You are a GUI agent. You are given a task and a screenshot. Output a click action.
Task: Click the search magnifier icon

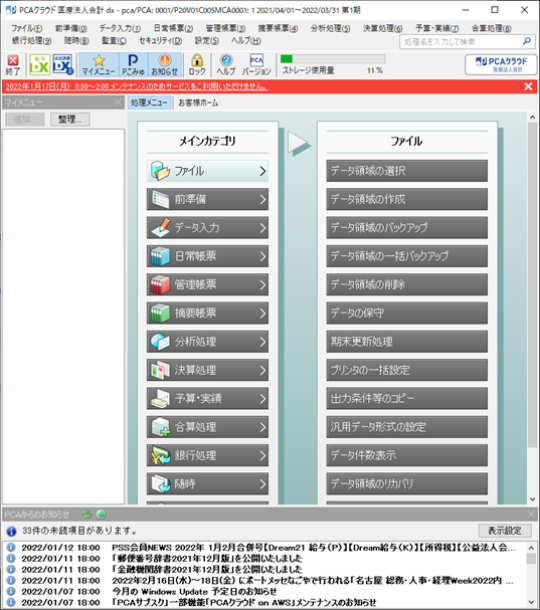526,41
